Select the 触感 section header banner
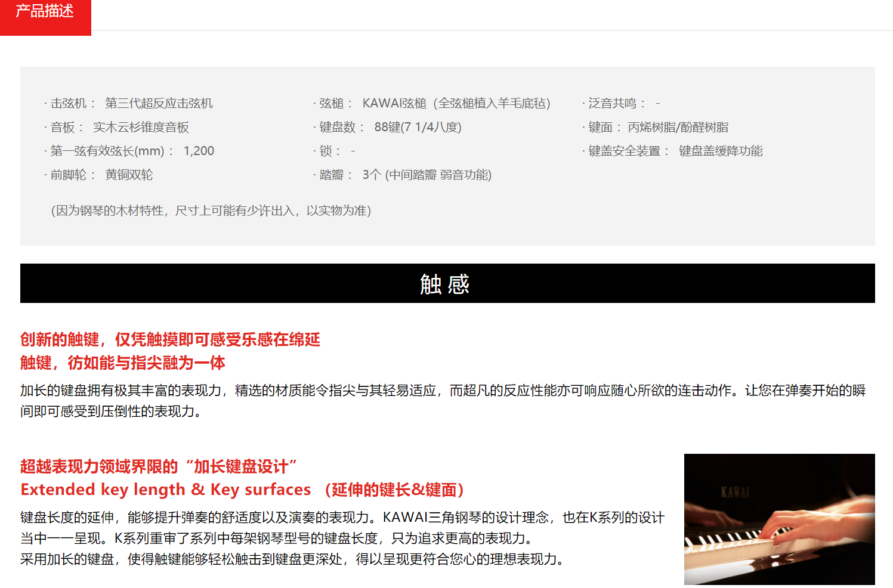 tap(447, 283)
